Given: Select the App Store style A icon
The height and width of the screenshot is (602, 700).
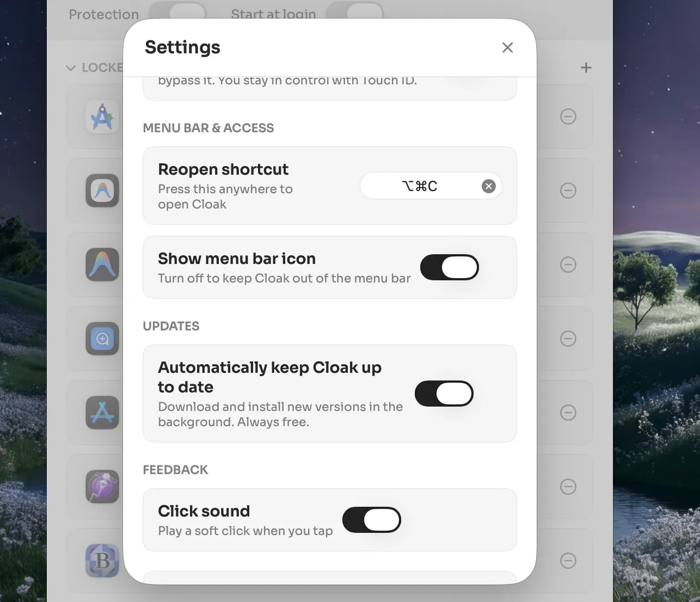Looking at the screenshot, I should tap(102, 413).
